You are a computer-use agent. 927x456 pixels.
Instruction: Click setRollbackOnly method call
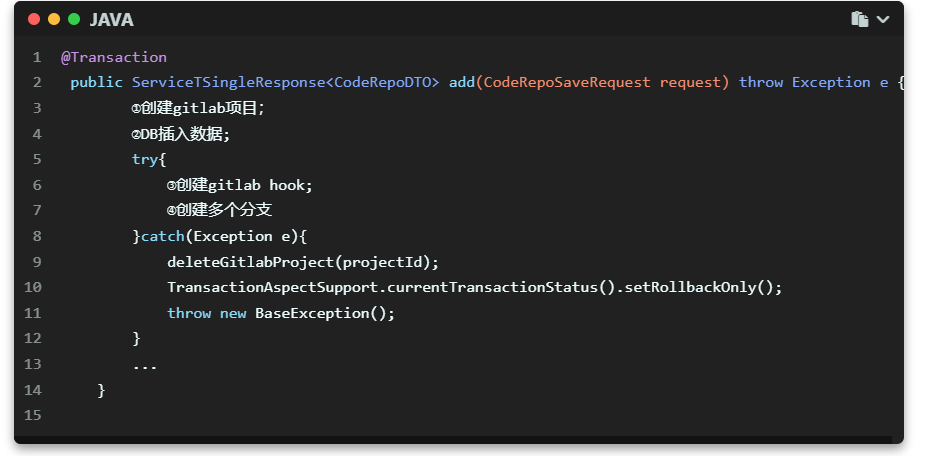690,287
